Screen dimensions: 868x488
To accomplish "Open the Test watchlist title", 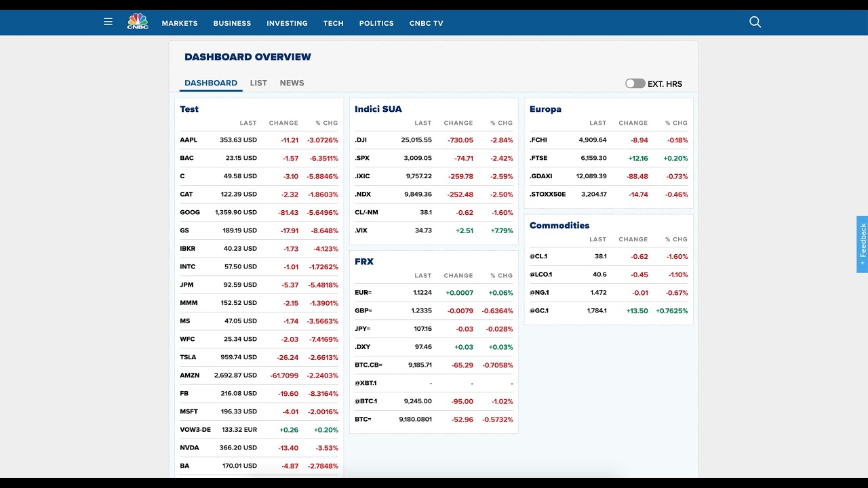I will 189,108.
